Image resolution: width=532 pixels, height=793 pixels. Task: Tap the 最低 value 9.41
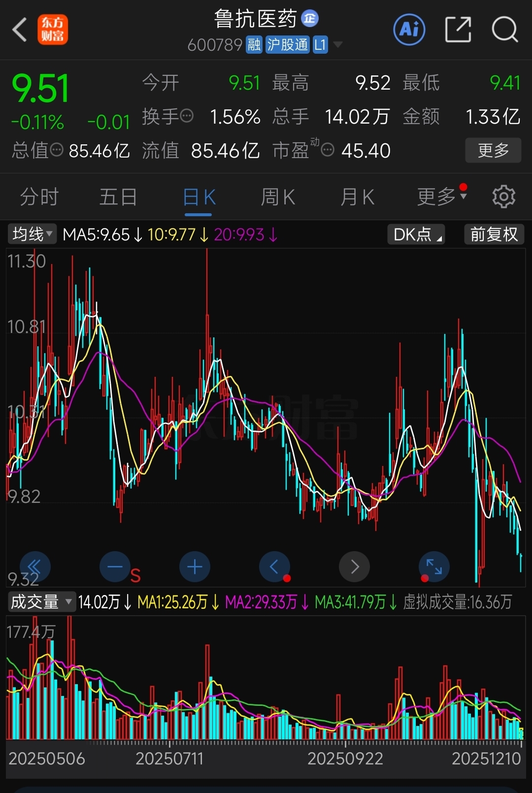click(x=505, y=83)
